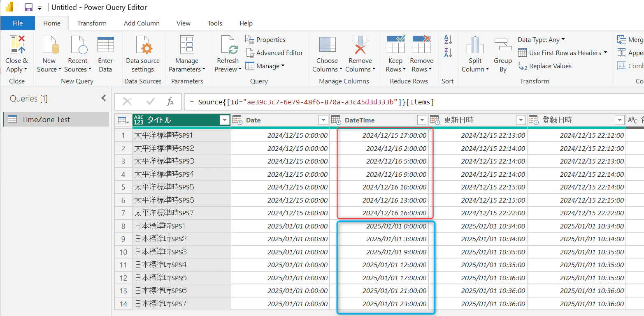Open the Add Column ribbon tab

click(142, 23)
